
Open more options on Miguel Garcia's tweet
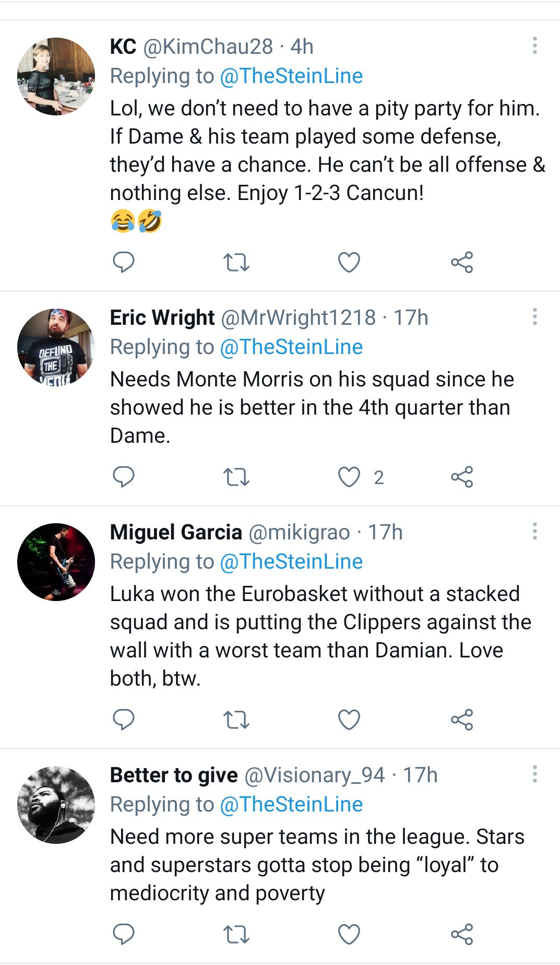tap(534, 532)
